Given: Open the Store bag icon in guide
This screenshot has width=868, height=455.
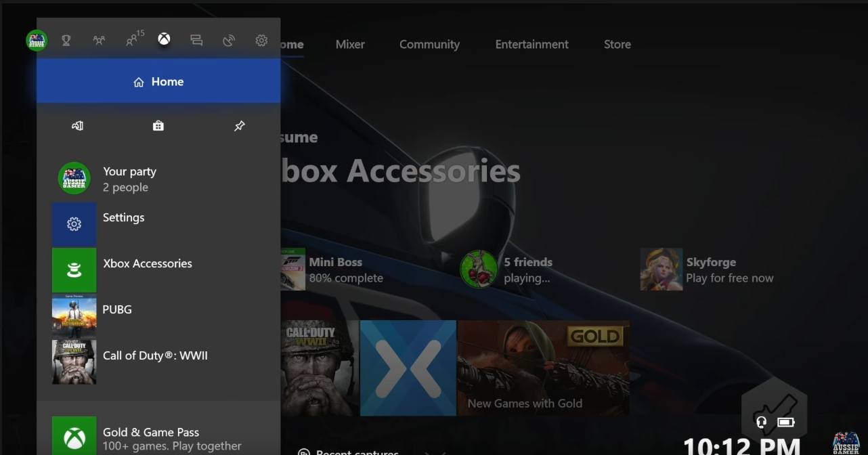Looking at the screenshot, I should pos(158,126).
